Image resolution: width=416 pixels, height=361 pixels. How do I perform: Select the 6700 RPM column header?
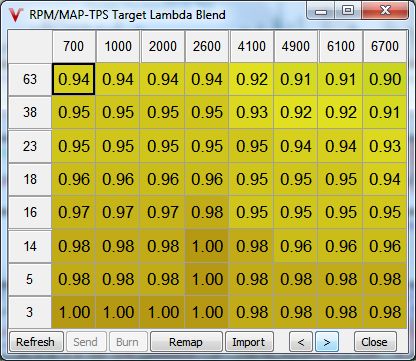click(x=385, y=46)
